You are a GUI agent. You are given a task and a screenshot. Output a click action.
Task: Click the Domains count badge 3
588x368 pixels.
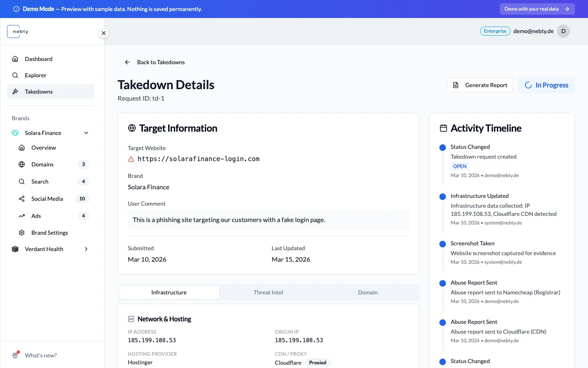(83, 164)
